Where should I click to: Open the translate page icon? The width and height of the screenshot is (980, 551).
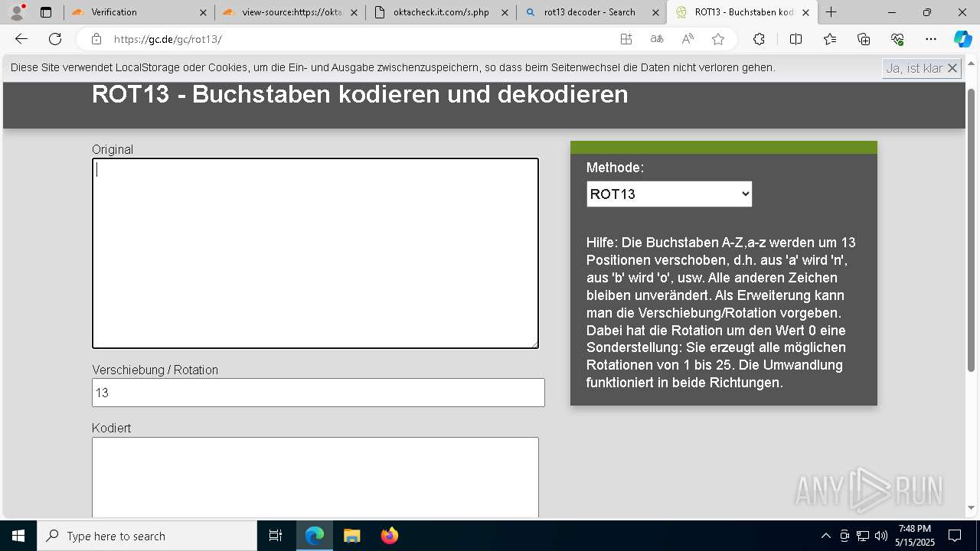pyautogui.click(x=657, y=39)
